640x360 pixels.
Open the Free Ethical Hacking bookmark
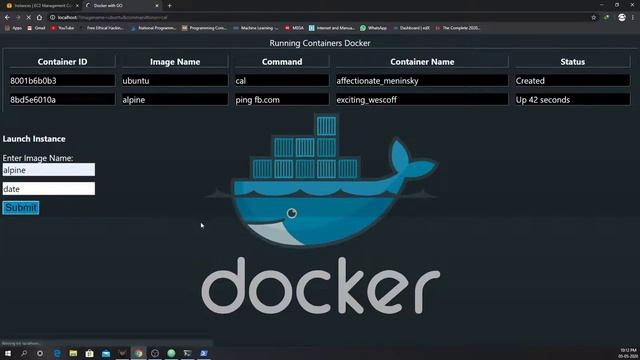(101, 28)
